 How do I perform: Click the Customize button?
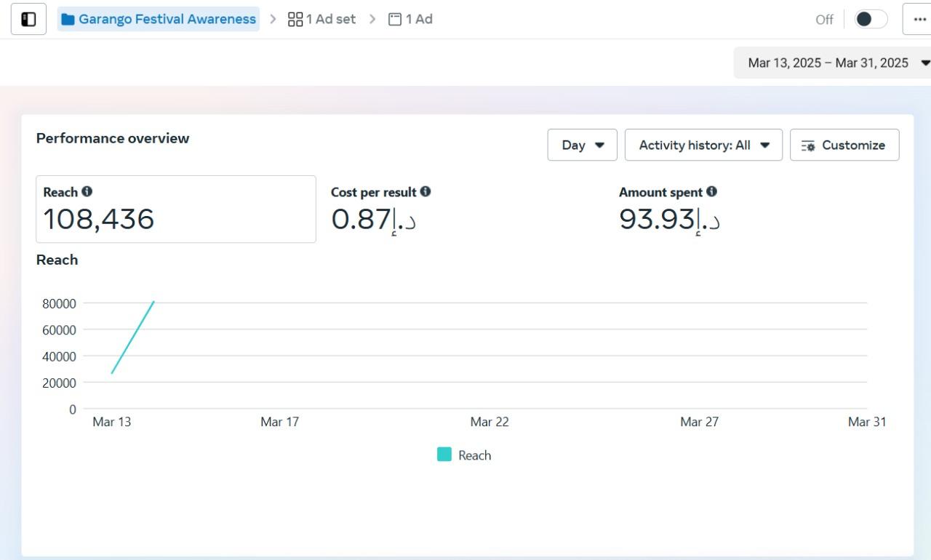click(x=844, y=145)
